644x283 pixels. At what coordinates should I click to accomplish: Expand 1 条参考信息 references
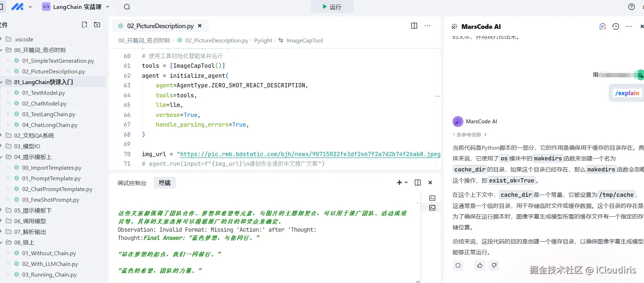469,135
